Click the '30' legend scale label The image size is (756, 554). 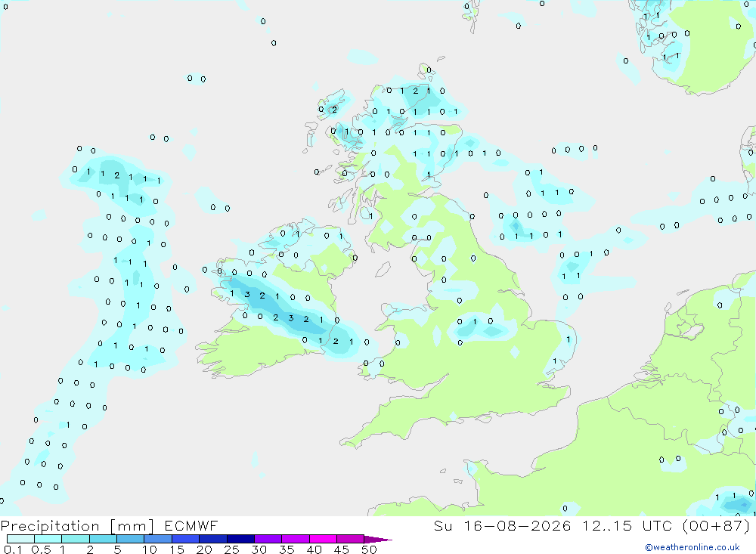click(259, 549)
